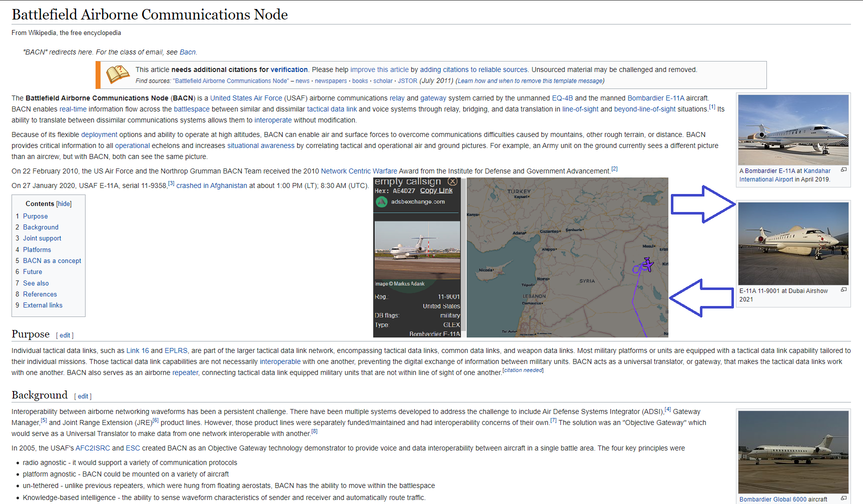
Task: Open thumbnail of E-11A at Kandahar
Action: tap(793, 130)
